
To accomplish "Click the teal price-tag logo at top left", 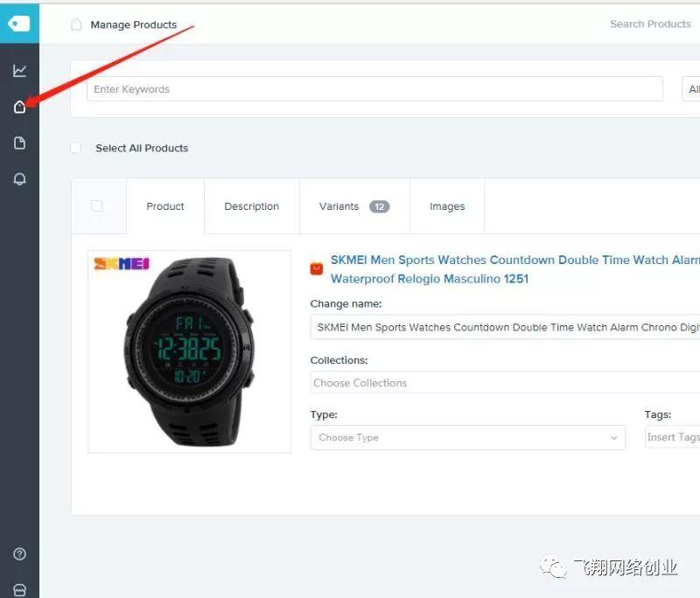I will [19, 23].
